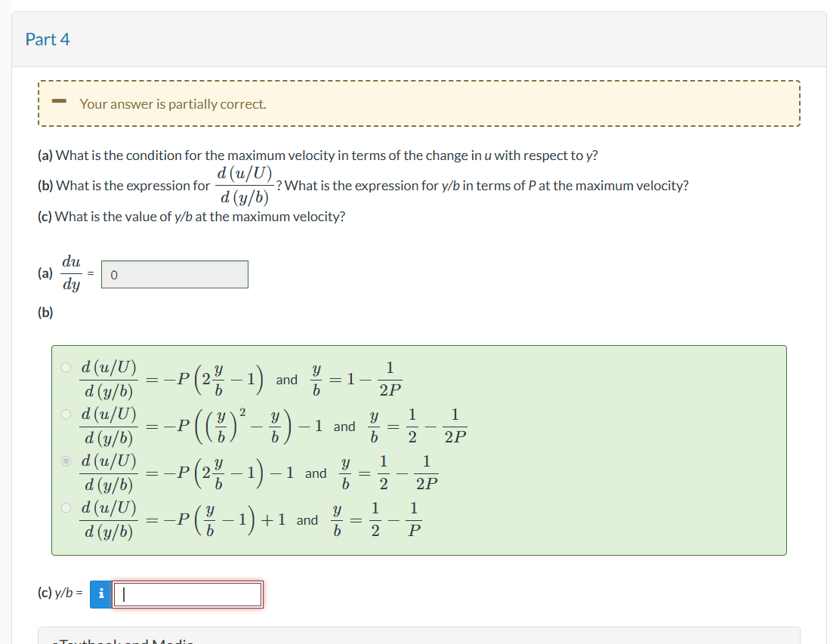
Task: Click the '(c) y/b =' label
Action: point(60,593)
